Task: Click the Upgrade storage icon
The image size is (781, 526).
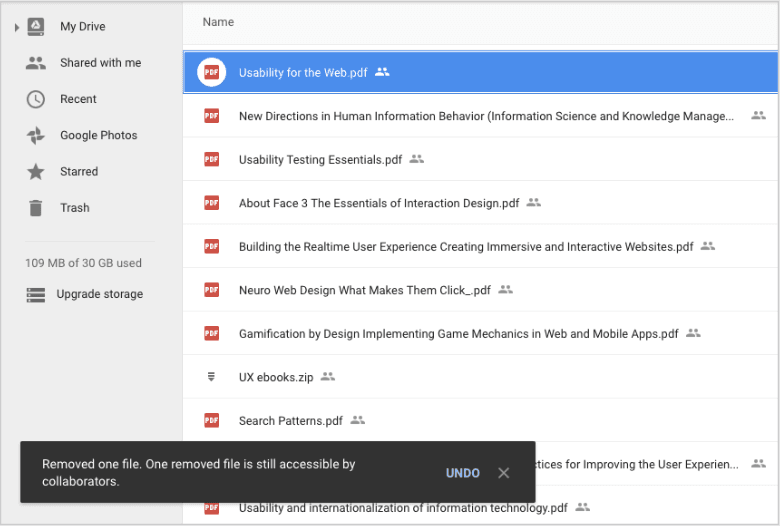Action: click(x=36, y=295)
